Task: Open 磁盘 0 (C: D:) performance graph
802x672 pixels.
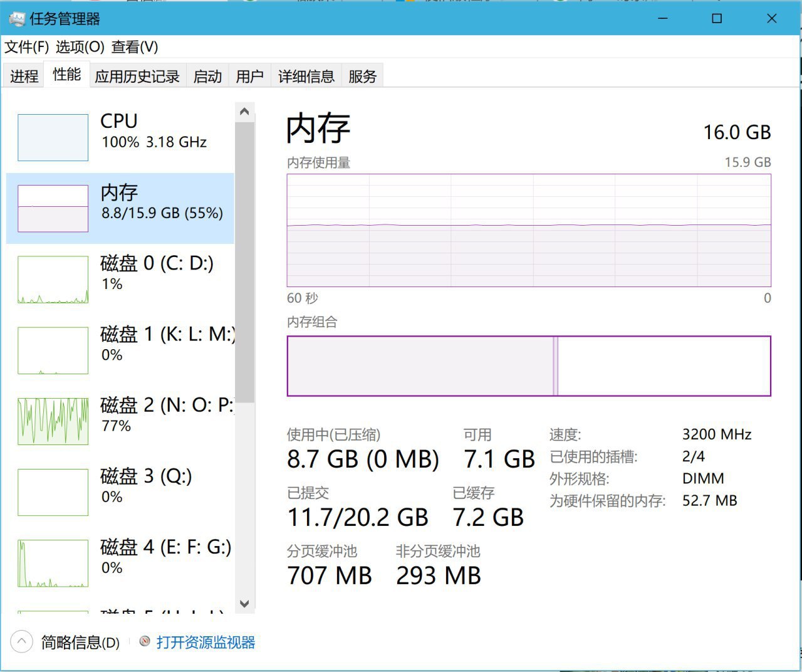Action: click(53, 280)
